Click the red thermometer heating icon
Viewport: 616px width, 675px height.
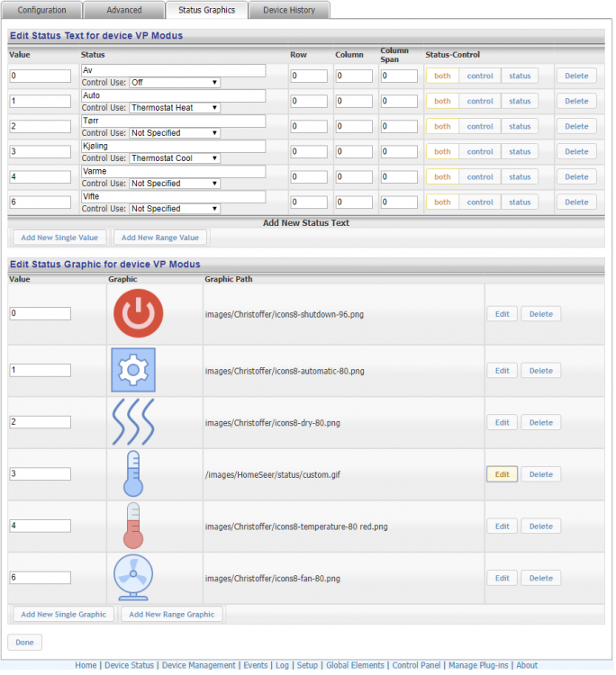pos(133,526)
